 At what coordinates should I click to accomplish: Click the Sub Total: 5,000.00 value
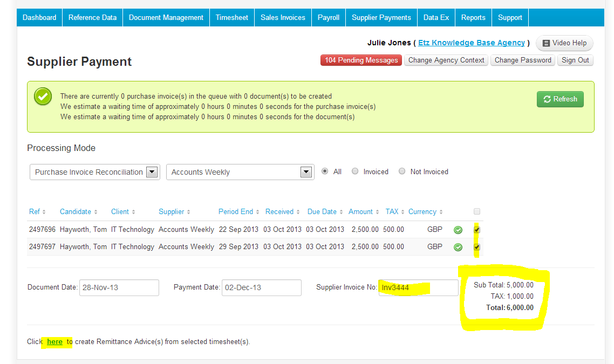pos(503,285)
